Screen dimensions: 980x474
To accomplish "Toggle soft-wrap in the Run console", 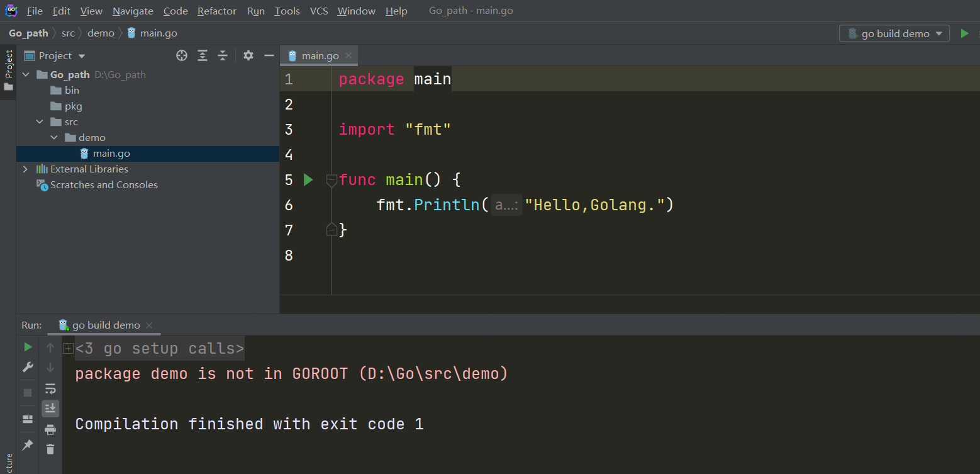I will [51, 388].
